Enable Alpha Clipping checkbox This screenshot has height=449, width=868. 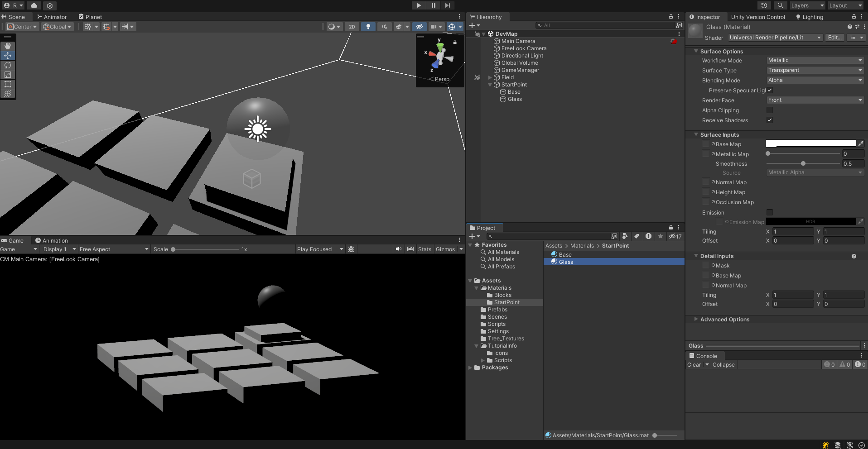(769, 110)
